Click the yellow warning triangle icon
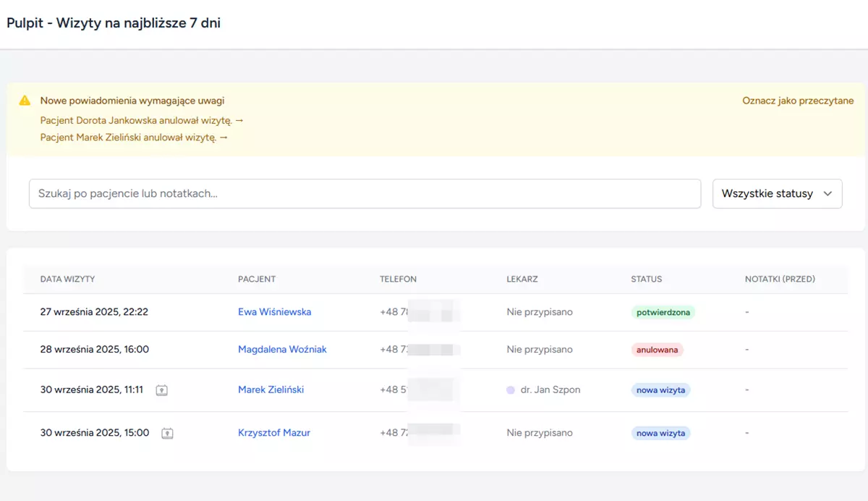Screen dimensions: 868x501 [25, 101]
